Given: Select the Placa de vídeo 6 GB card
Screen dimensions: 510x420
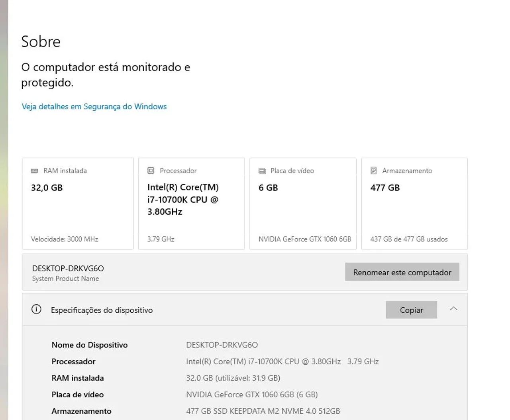Looking at the screenshot, I should 303,204.
